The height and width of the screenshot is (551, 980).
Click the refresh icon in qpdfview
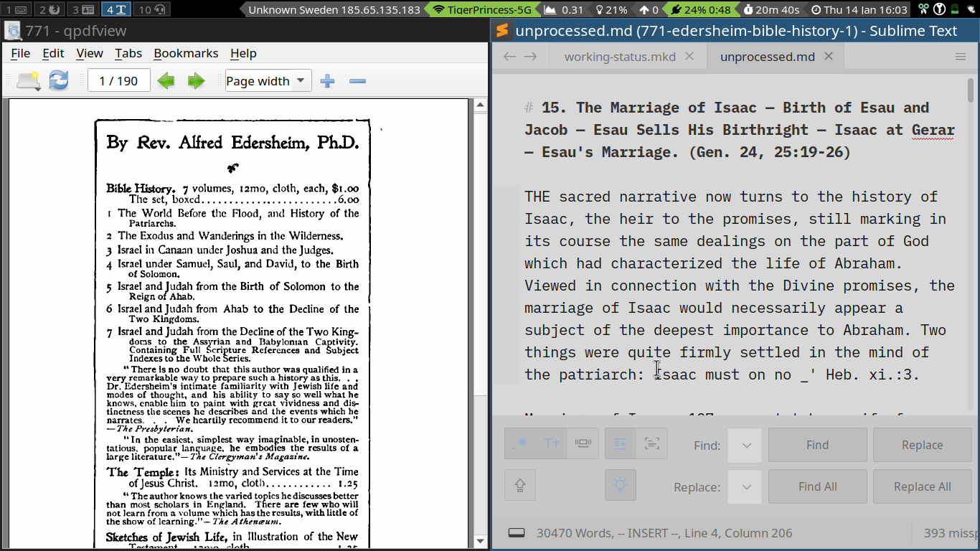[x=59, y=80]
